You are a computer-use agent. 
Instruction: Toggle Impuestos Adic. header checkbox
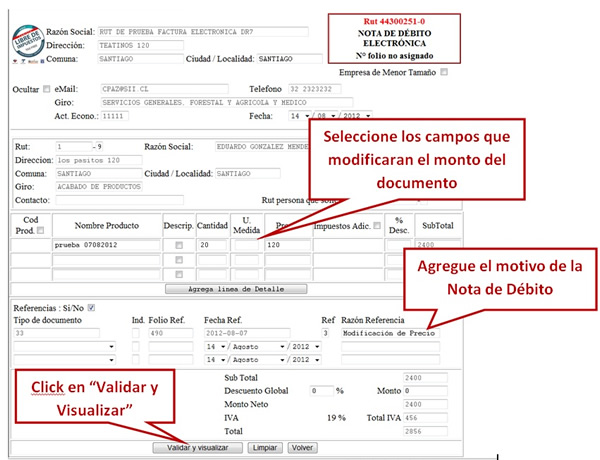tap(377, 225)
